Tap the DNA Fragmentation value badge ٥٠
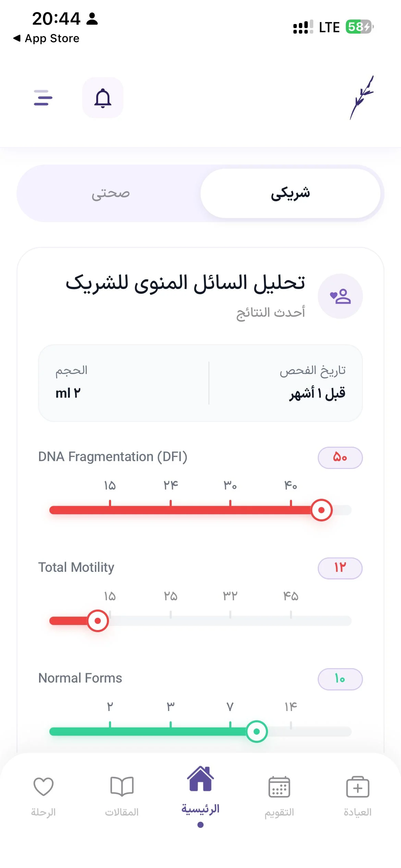 tap(340, 458)
